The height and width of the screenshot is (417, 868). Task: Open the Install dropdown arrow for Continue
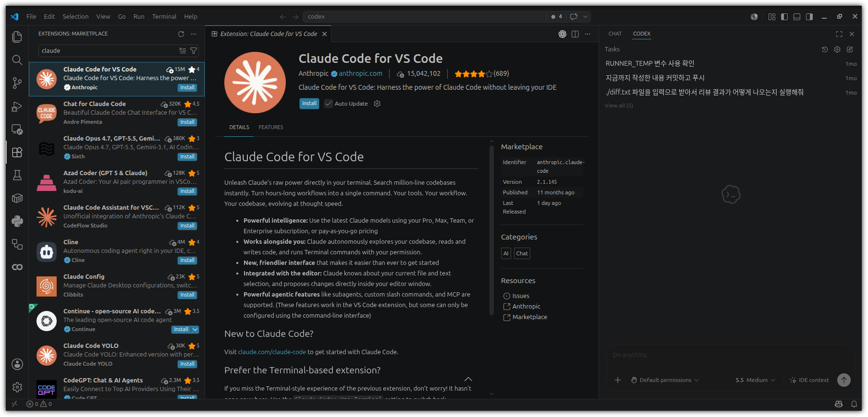[x=195, y=330]
